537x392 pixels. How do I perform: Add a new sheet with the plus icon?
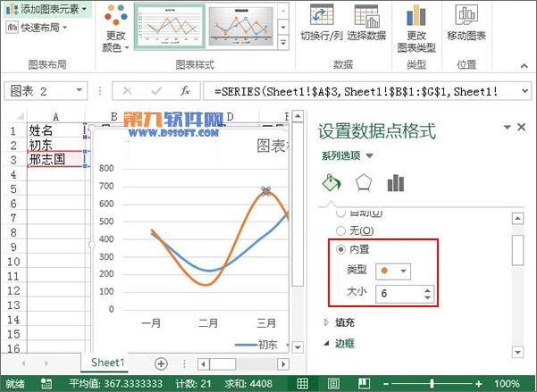click(x=161, y=363)
